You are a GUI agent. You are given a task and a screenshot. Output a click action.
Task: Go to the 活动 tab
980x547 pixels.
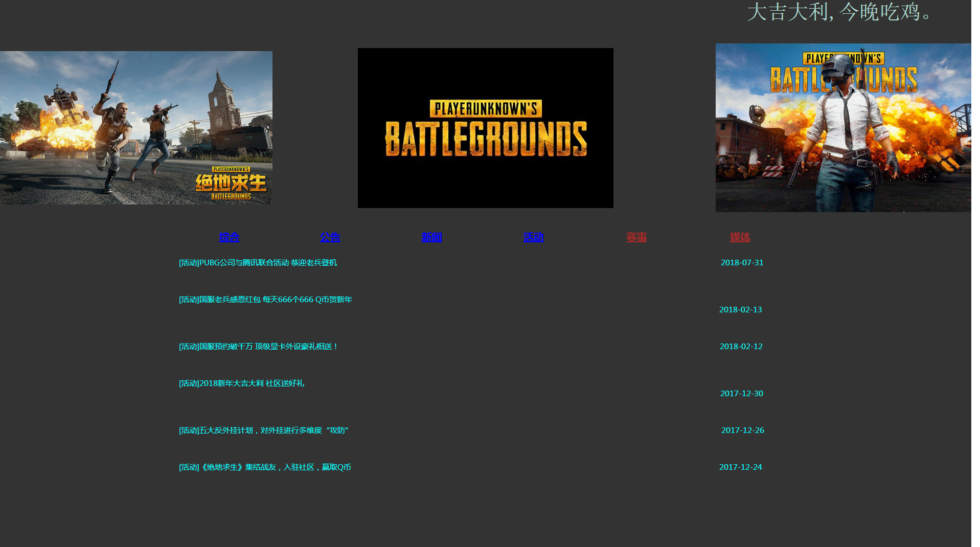click(533, 237)
